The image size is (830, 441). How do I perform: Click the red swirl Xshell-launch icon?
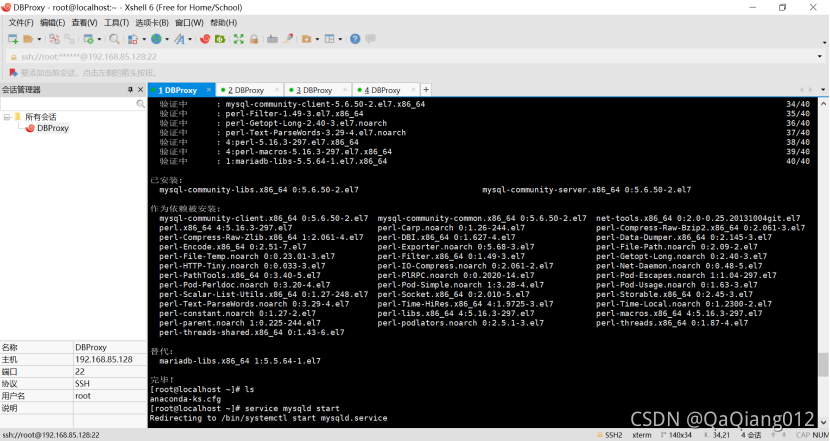click(x=205, y=39)
